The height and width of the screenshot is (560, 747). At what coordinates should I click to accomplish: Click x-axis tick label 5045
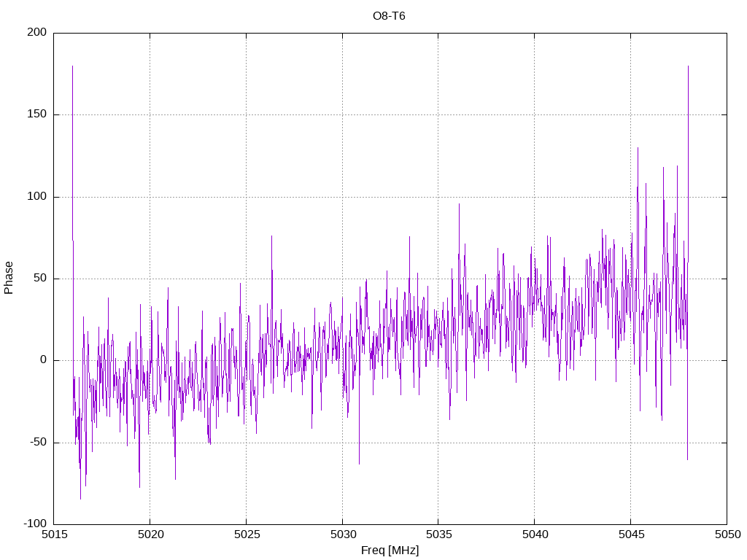[x=632, y=534]
